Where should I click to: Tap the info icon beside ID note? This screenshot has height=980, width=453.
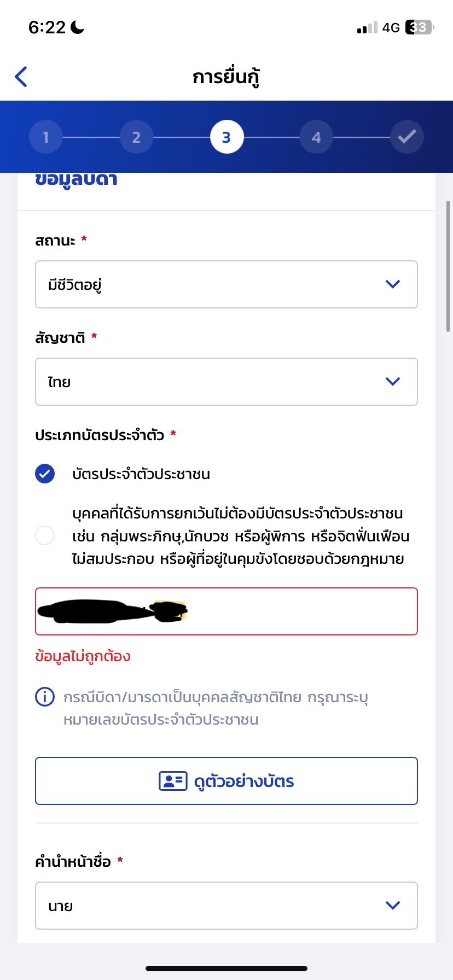[45, 697]
